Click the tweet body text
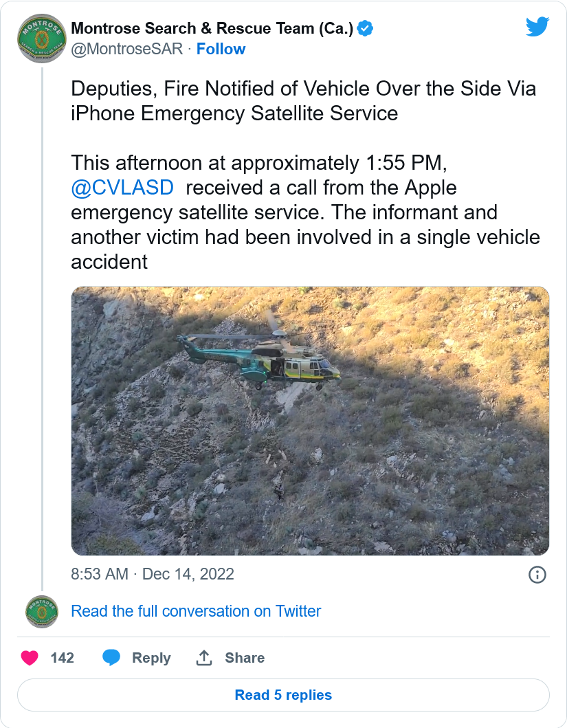This screenshot has width=567, height=728. coord(305,175)
